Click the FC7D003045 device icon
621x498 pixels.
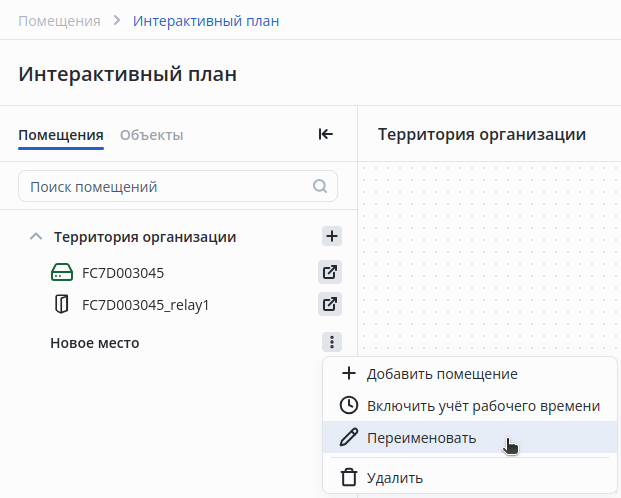(62, 272)
